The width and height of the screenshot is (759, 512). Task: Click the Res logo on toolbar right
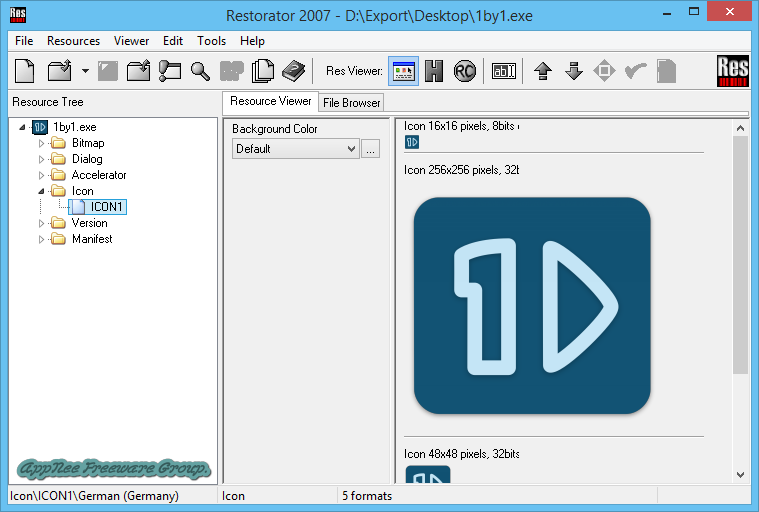click(732, 71)
